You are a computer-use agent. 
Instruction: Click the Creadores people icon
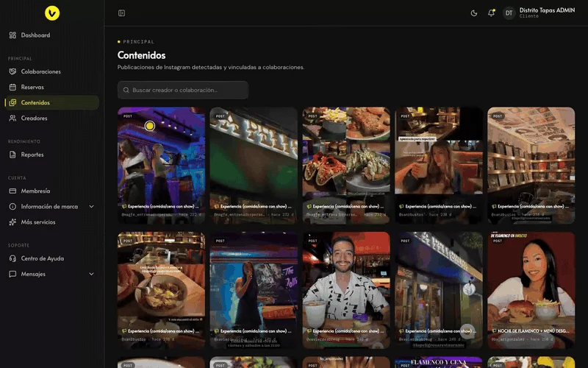click(12, 118)
